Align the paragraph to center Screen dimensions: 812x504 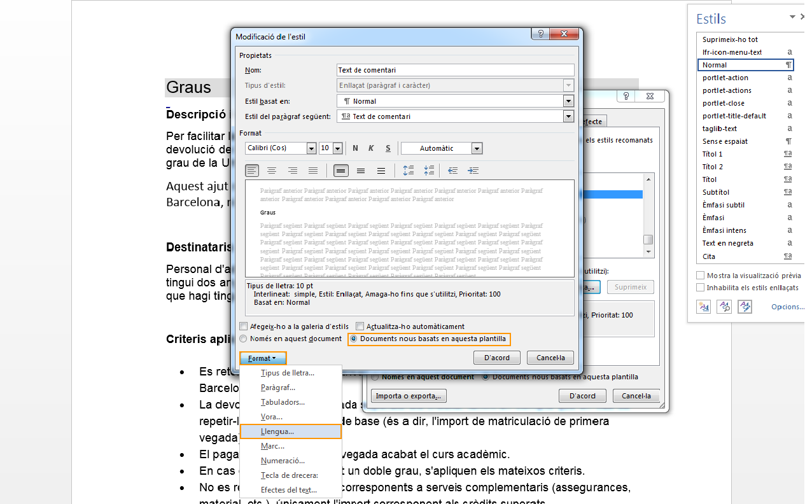coord(272,171)
